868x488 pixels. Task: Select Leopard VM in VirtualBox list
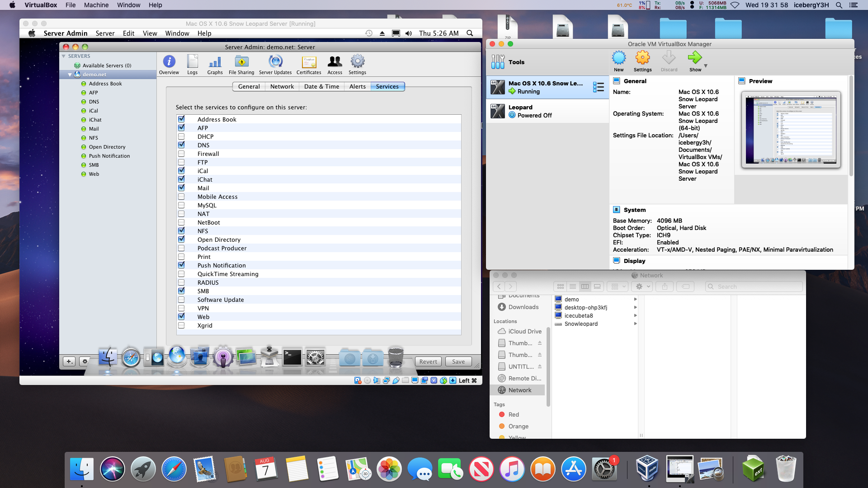tap(547, 111)
